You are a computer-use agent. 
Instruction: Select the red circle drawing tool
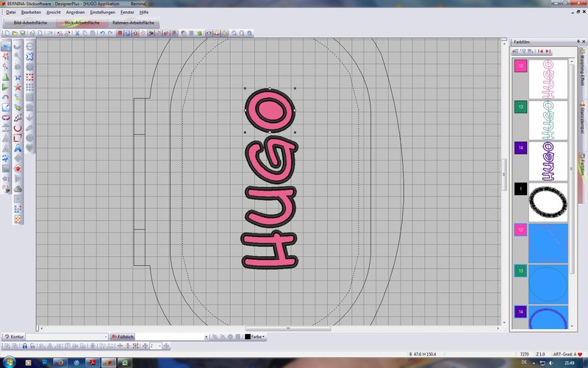[x=18, y=127]
